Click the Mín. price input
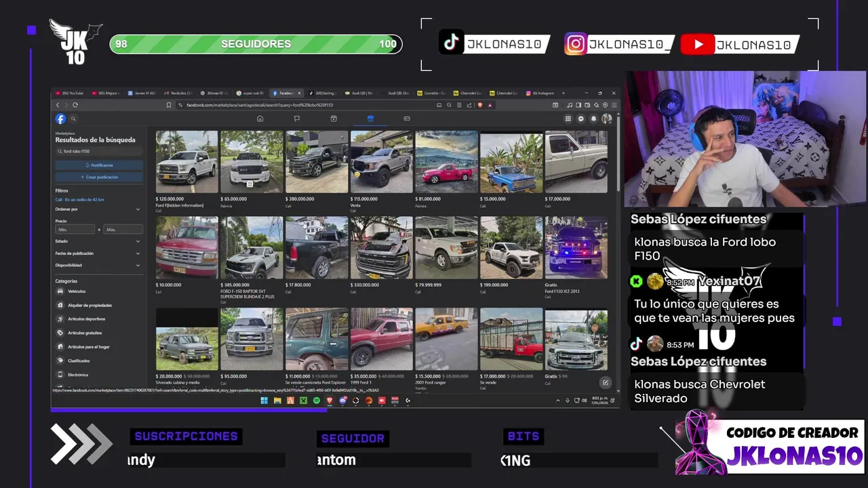This screenshot has height=488, width=868. [x=75, y=230]
